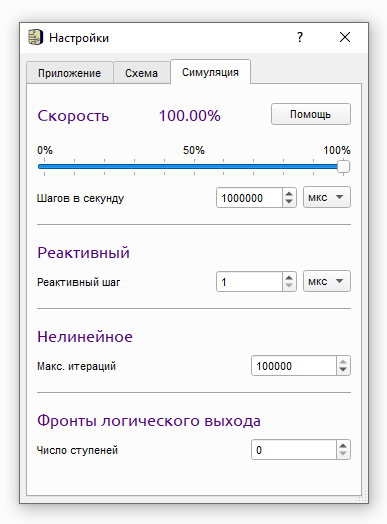Open мкс dropdown next to Шагов в секунду

click(327, 197)
